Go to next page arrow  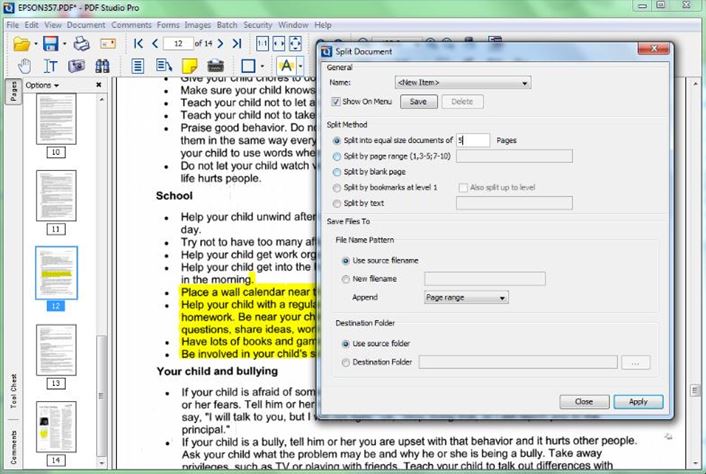pyautogui.click(x=220, y=43)
